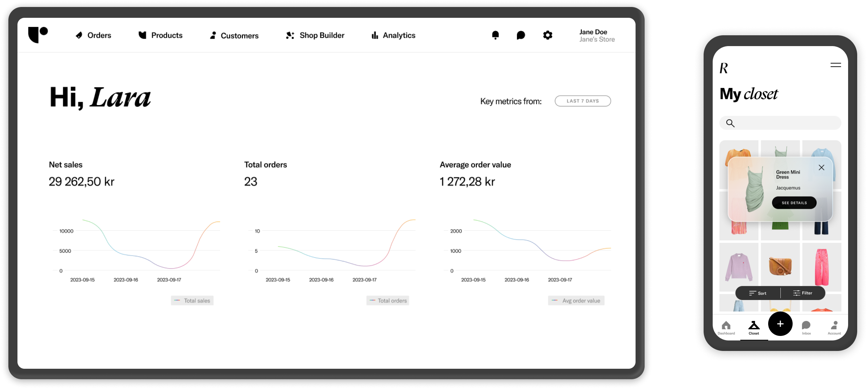The height and width of the screenshot is (389, 868).
Task: Click the Total orders line chart
Action: coord(332,250)
